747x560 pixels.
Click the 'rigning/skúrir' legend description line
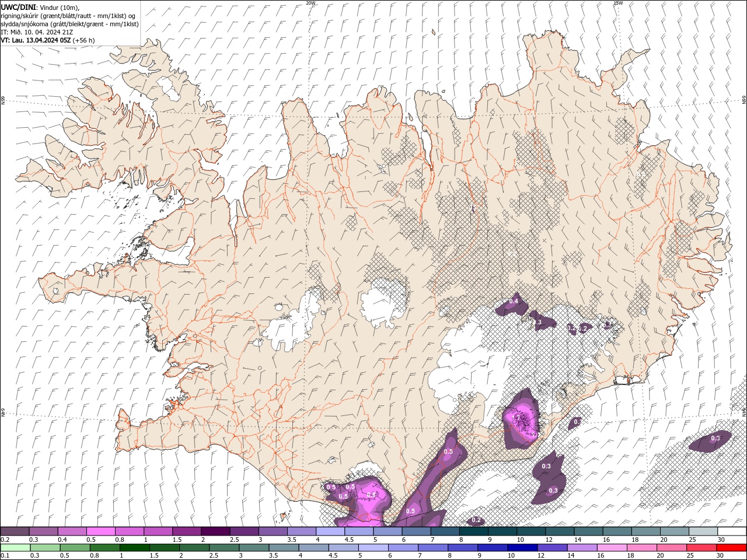(x=68, y=16)
